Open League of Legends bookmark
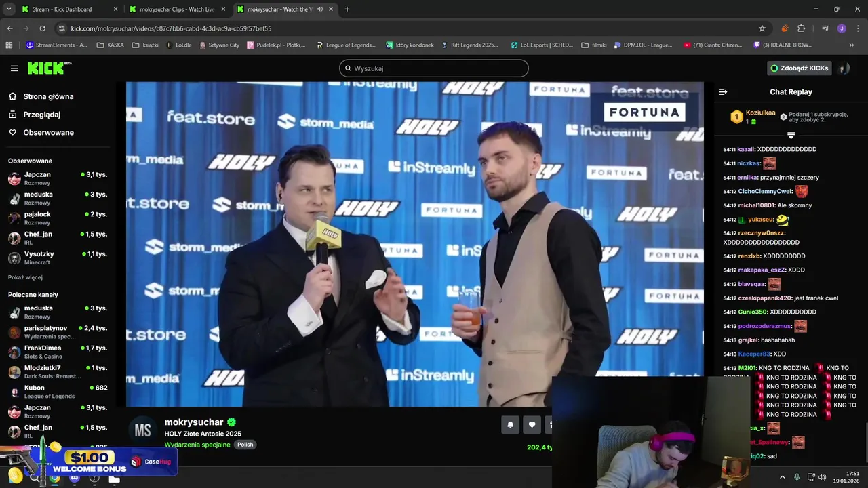868x488 pixels. 346,45
